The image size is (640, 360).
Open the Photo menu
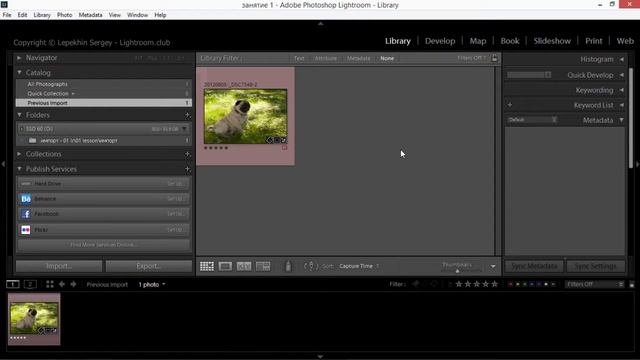[x=64, y=15]
